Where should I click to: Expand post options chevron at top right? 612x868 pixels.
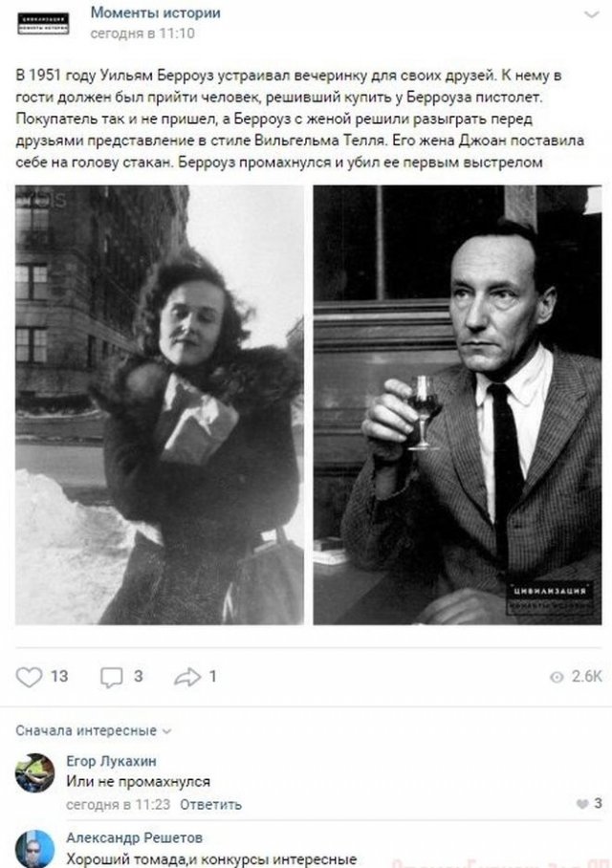(x=592, y=14)
